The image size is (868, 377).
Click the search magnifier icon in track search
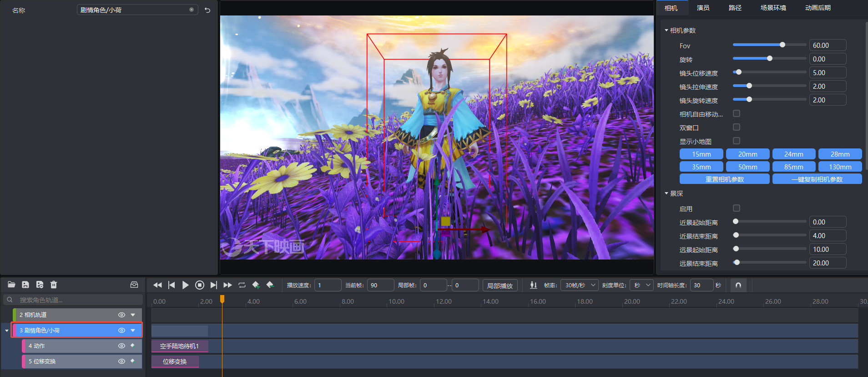coord(10,300)
